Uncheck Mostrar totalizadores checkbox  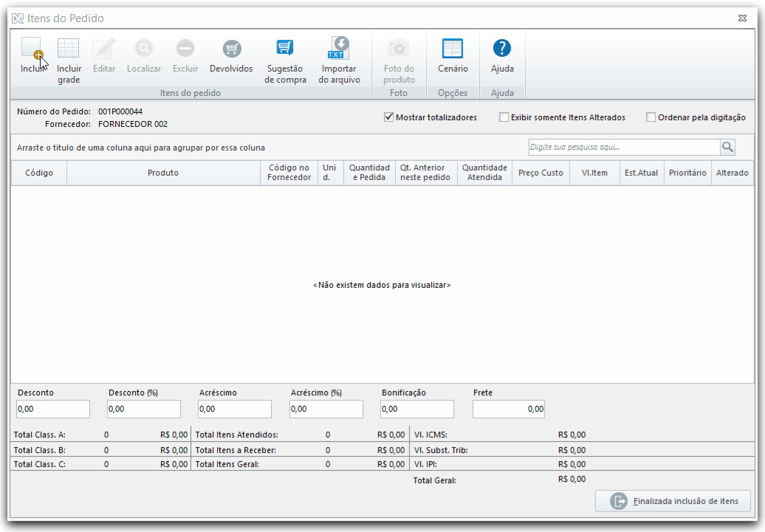tap(389, 117)
